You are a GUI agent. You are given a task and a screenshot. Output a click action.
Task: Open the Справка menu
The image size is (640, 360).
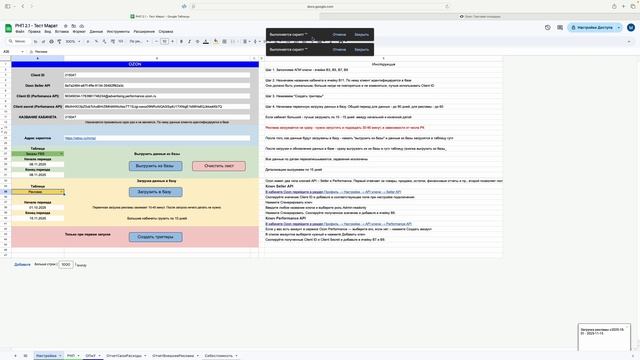tap(166, 31)
